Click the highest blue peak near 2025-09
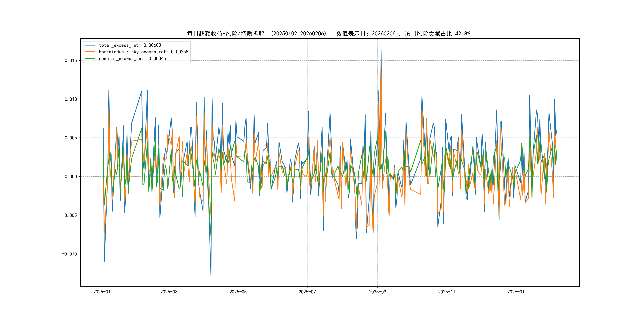 [x=381, y=50]
